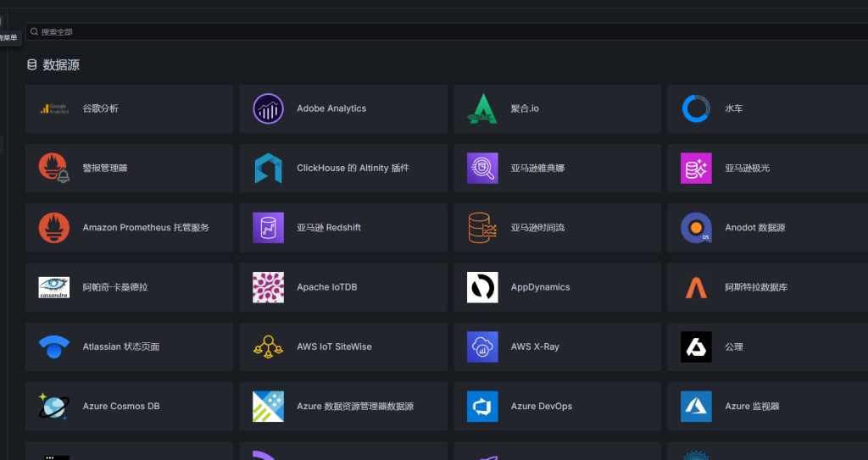Select the Atlassian 状态页面 label
Screen dimensions: 868x460
pos(121,347)
